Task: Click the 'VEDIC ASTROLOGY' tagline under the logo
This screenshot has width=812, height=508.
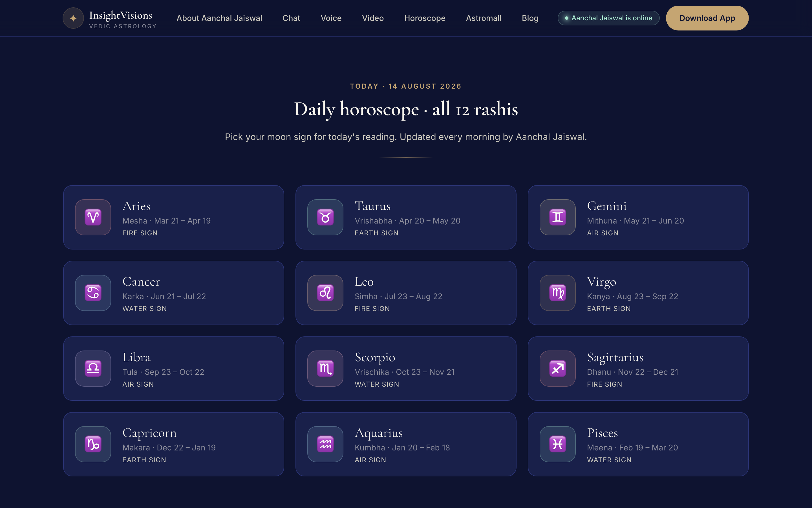Action: pos(123,26)
